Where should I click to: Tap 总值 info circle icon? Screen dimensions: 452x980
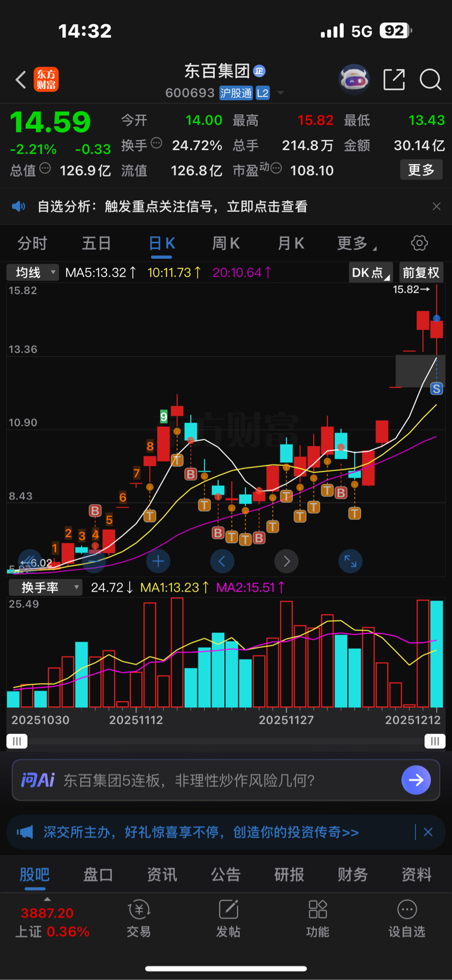[45, 169]
